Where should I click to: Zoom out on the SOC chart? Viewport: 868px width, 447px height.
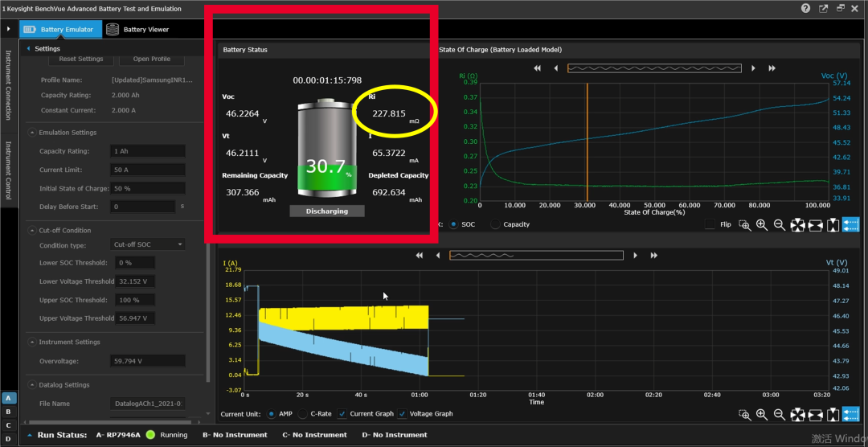click(x=780, y=225)
